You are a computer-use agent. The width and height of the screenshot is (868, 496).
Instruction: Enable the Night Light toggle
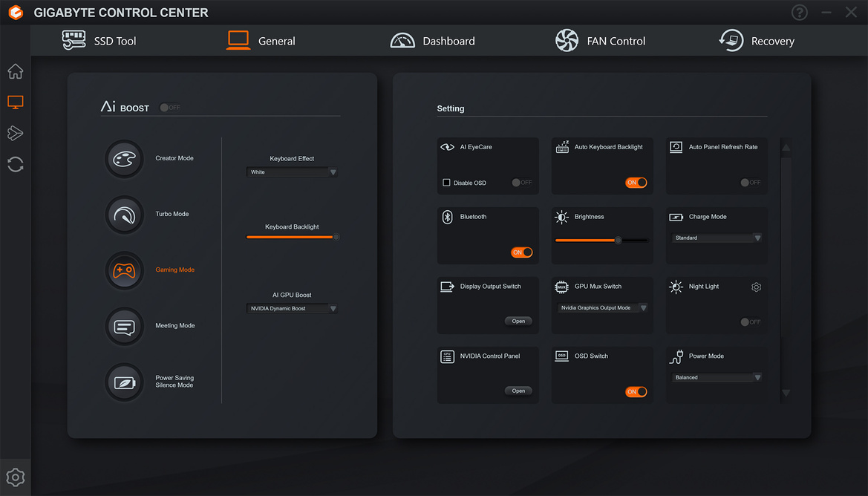751,322
